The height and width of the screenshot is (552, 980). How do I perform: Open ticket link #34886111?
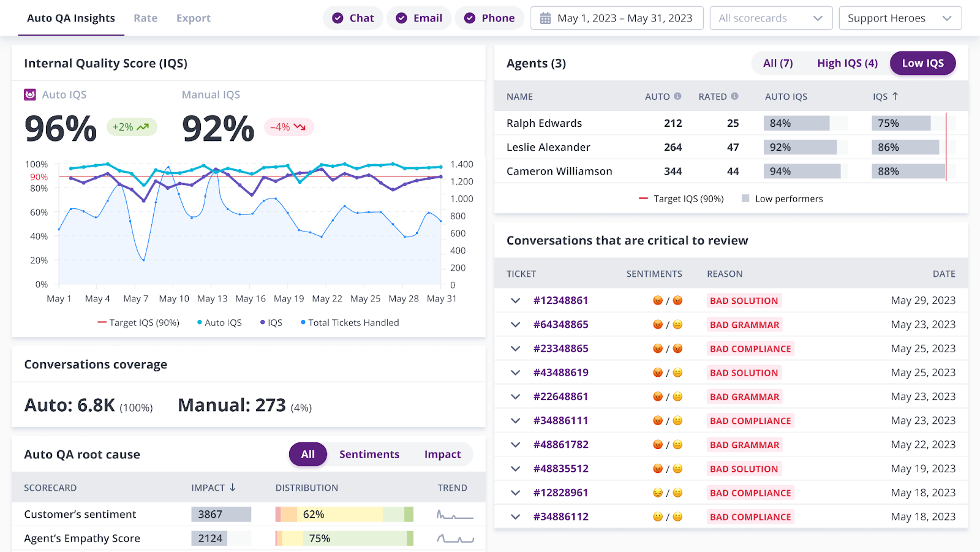tap(561, 421)
